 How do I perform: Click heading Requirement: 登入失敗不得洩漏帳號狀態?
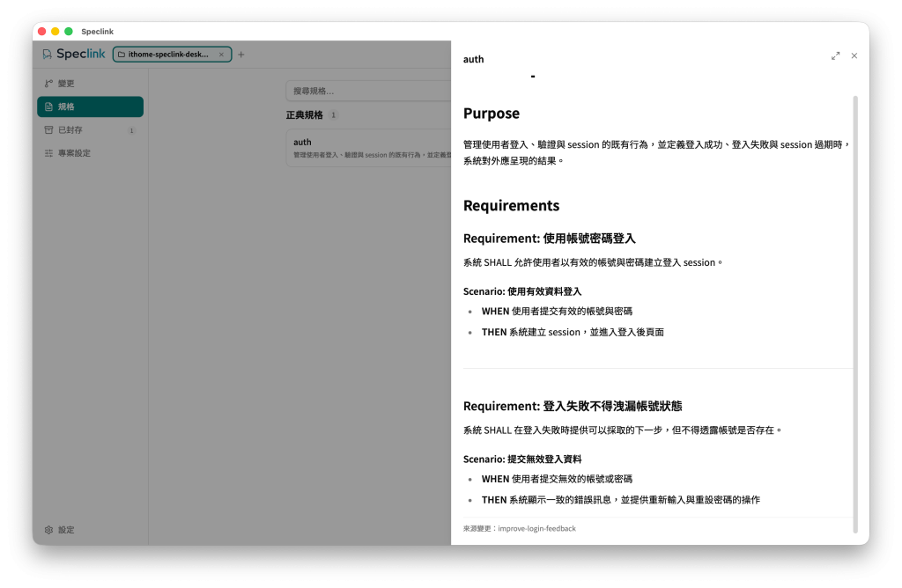click(573, 407)
